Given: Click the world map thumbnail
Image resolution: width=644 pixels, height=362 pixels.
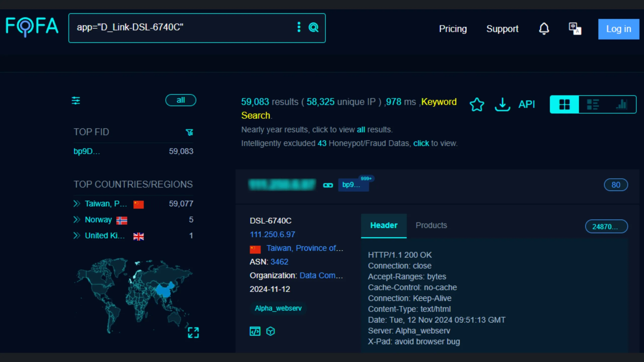Looking at the screenshot, I should 133,296.
